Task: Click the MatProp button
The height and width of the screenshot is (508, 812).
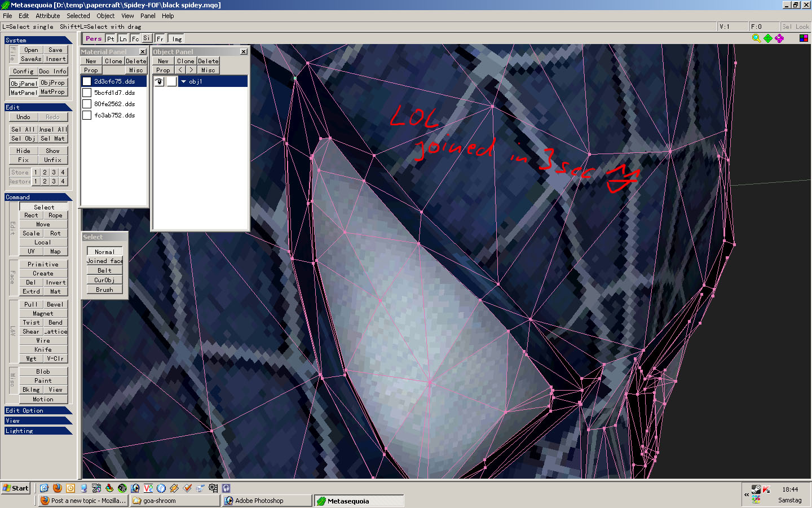Action: [53, 91]
